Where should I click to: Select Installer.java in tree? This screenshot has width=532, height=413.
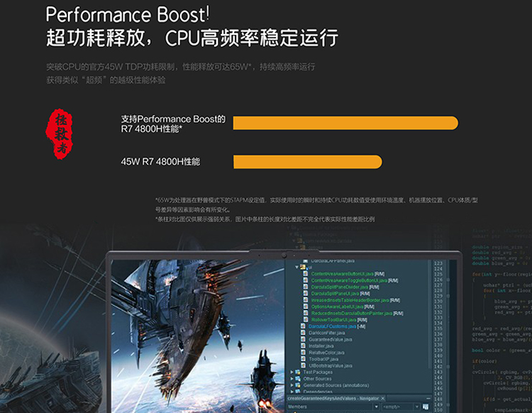(x=321, y=346)
